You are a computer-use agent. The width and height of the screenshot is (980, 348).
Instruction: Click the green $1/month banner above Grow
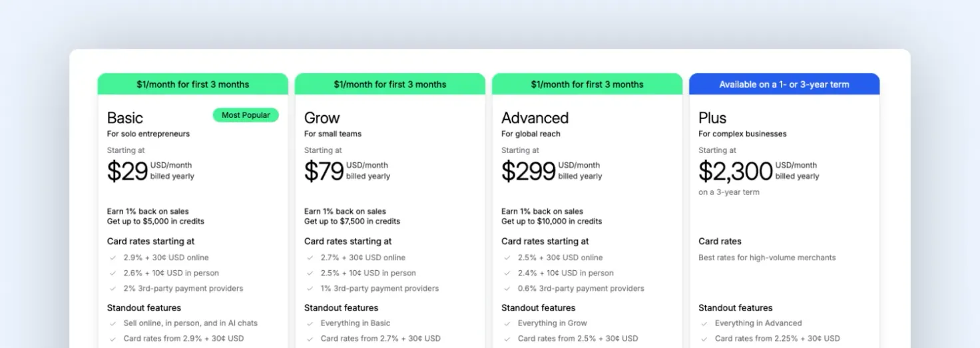pos(390,85)
